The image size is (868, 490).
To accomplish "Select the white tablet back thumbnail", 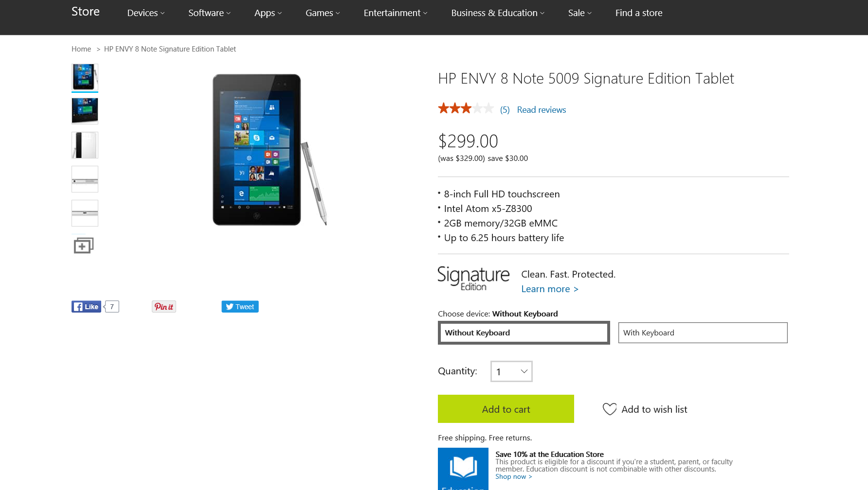I will coord(85,145).
